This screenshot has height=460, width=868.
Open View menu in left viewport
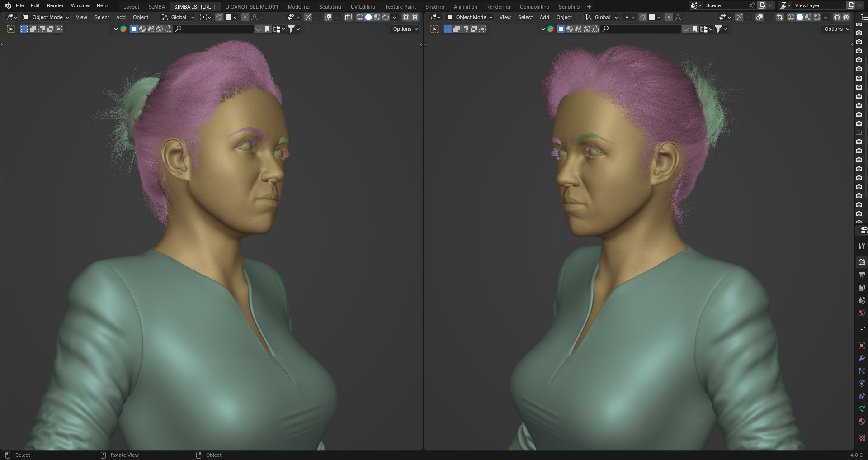tap(81, 17)
